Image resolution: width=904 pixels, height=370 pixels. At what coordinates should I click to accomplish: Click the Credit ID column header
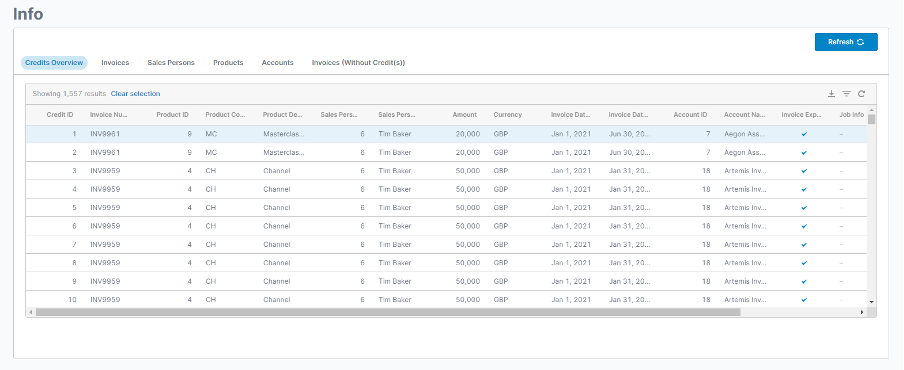click(60, 115)
